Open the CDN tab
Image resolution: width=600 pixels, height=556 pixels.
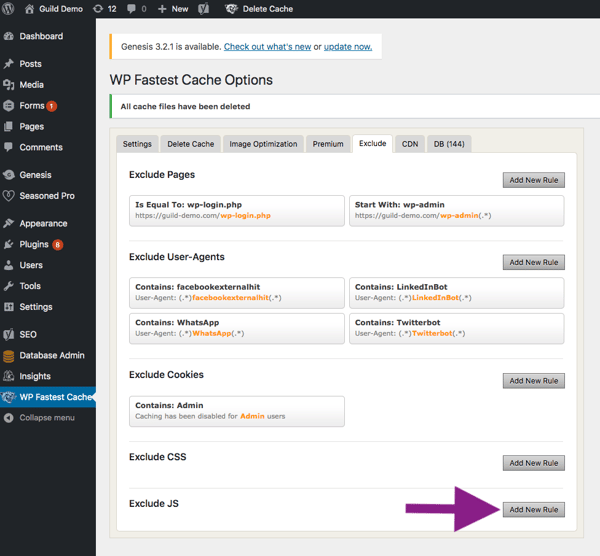point(410,144)
